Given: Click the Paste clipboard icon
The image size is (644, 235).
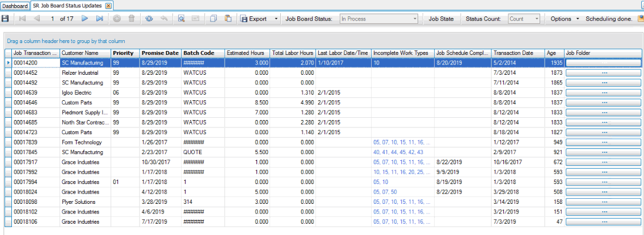Looking at the screenshot, I should (228, 19).
